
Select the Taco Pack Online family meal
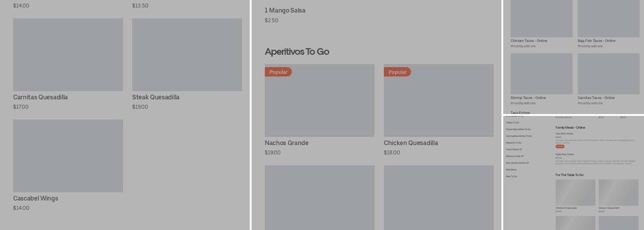(x=564, y=134)
